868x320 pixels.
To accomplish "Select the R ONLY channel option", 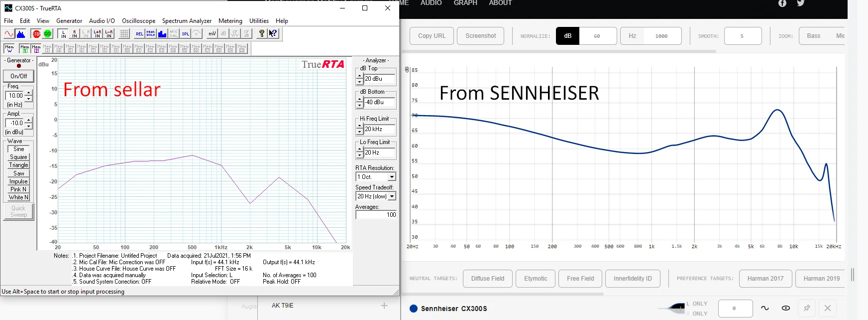I will [697, 314].
